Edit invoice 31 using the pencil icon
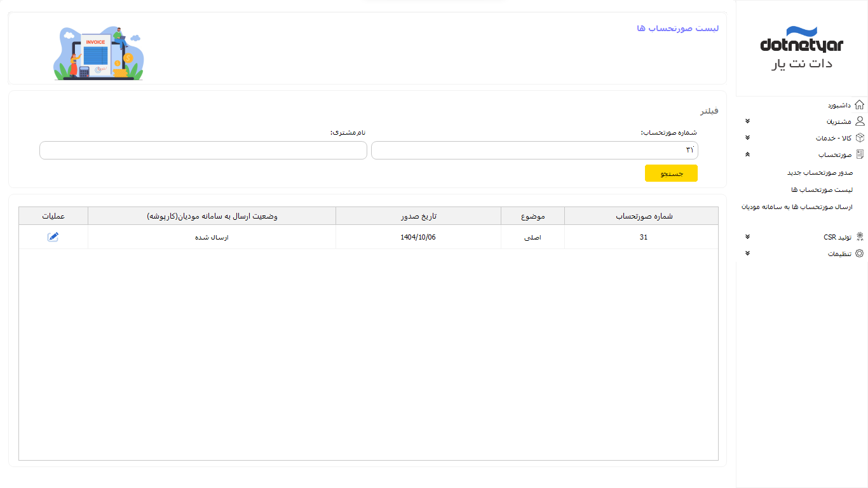The height and width of the screenshot is (488, 868). (53, 237)
